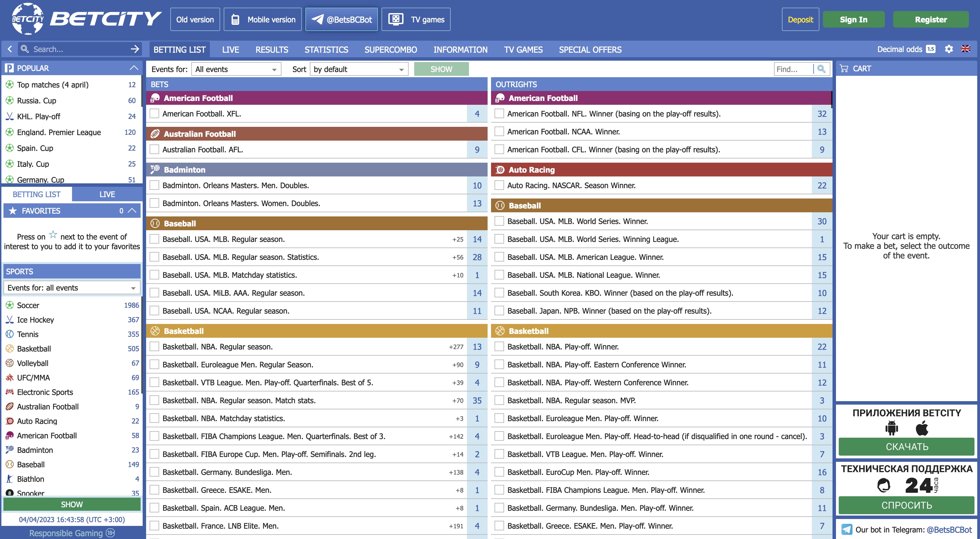Open the Sort by default dropdown
This screenshot has width=980, height=539.
[x=359, y=69]
